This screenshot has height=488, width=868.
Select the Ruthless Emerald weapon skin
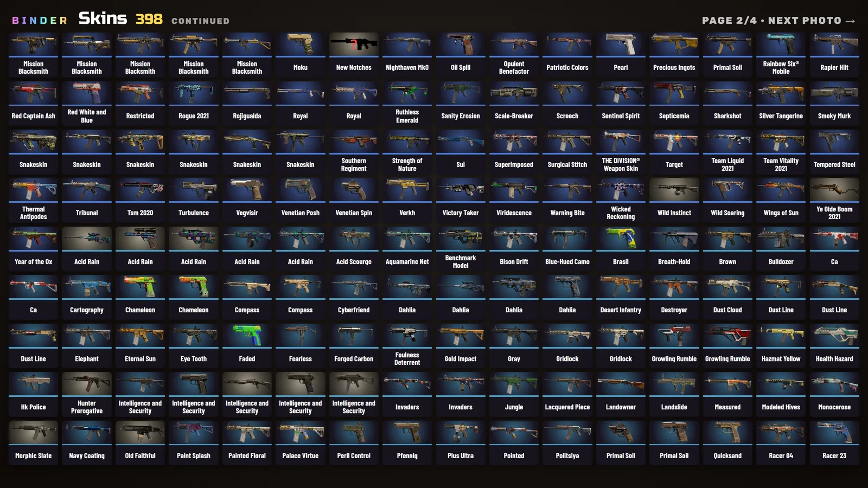click(x=407, y=104)
